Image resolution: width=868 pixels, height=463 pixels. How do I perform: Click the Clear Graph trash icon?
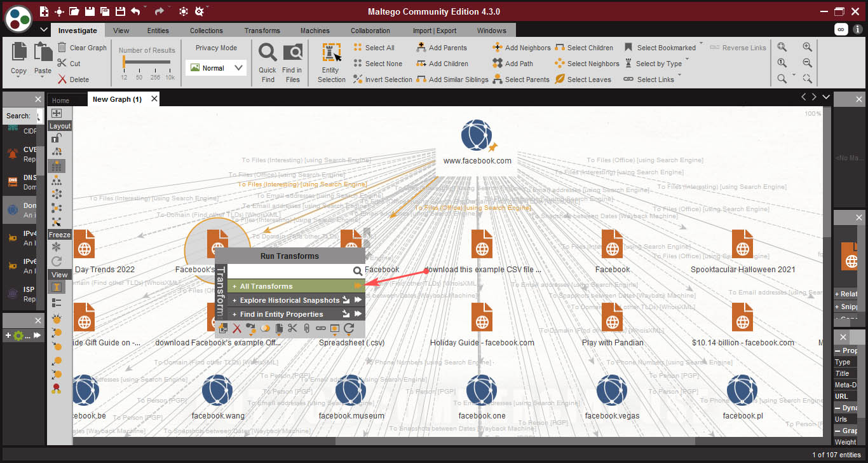point(62,48)
